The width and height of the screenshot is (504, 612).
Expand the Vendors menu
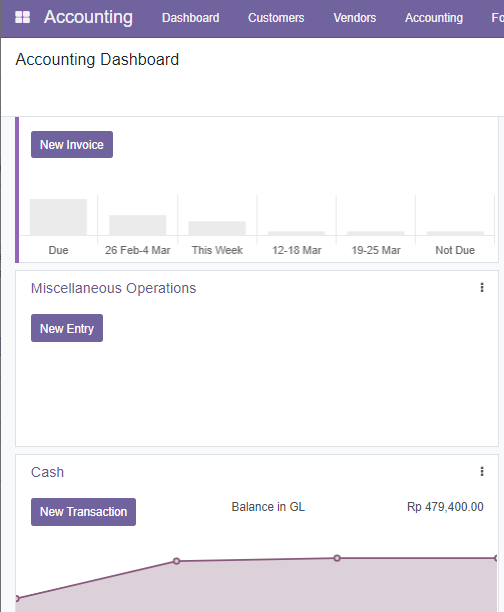click(x=354, y=18)
